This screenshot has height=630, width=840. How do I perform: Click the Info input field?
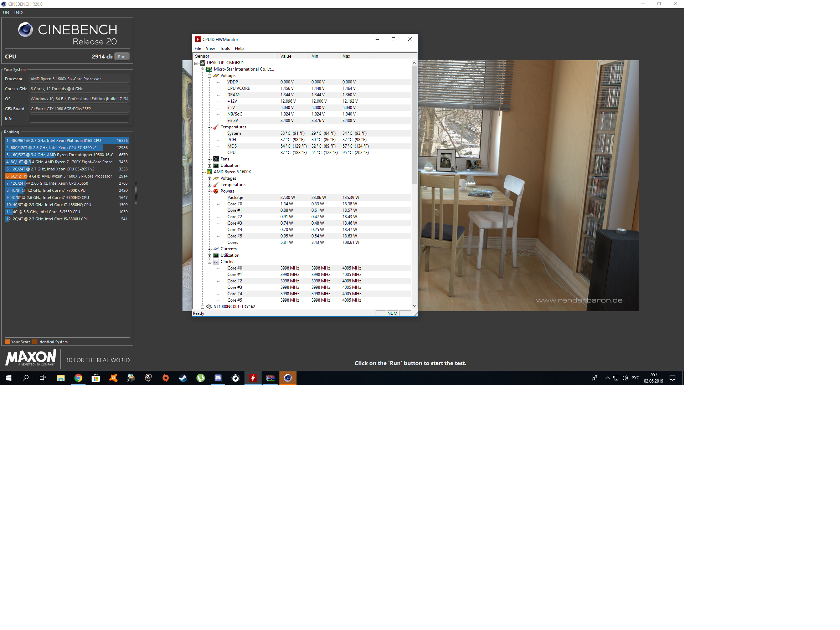pos(79,119)
